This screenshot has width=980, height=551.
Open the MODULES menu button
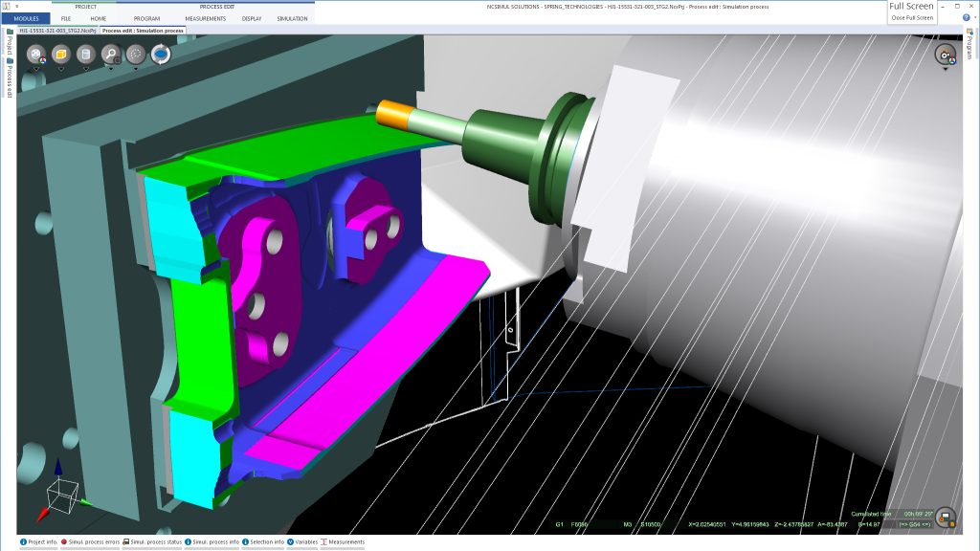tap(26, 18)
